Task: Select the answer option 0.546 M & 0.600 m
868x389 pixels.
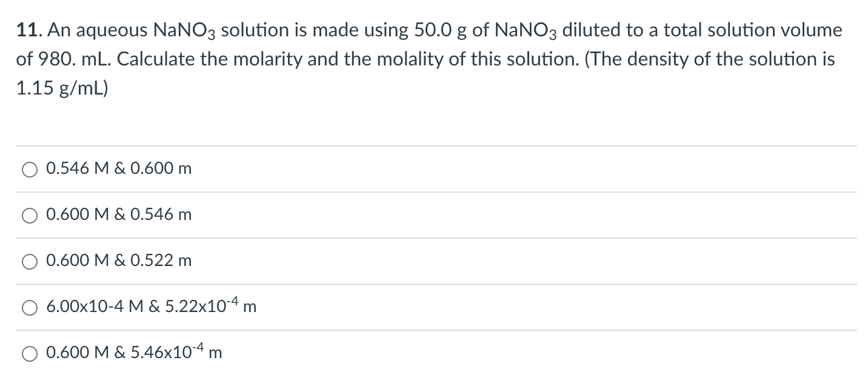Action: (119, 169)
